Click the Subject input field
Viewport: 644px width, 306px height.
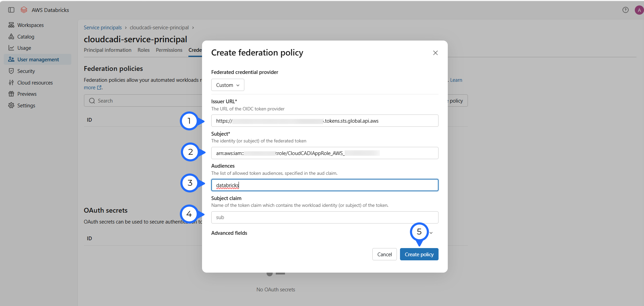[325, 153]
